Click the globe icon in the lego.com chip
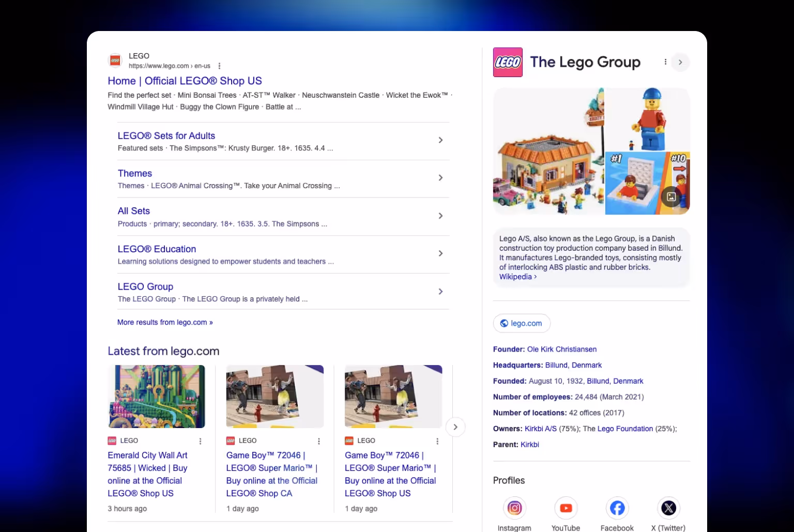The height and width of the screenshot is (532, 794). [x=504, y=323]
